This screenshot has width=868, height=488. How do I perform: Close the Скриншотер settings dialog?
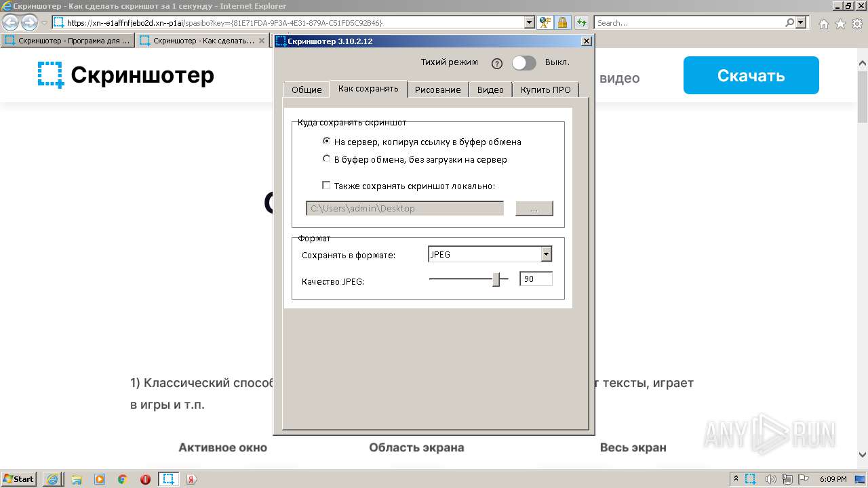click(x=587, y=41)
